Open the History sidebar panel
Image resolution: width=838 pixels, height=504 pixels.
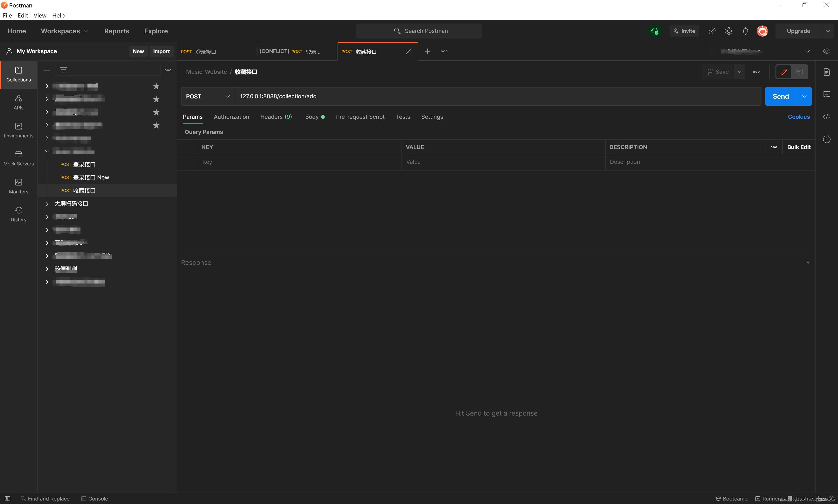(x=19, y=215)
